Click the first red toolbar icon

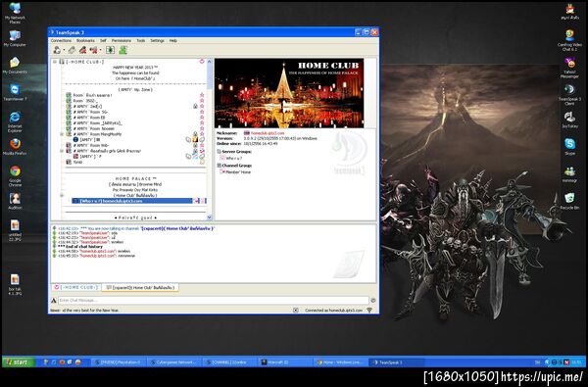(x=82, y=50)
